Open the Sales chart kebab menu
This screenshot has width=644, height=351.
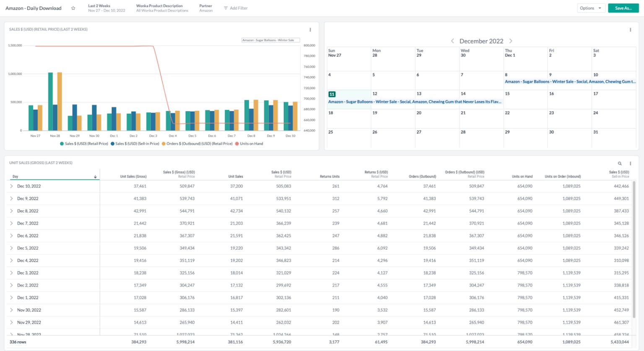pos(310,29)
